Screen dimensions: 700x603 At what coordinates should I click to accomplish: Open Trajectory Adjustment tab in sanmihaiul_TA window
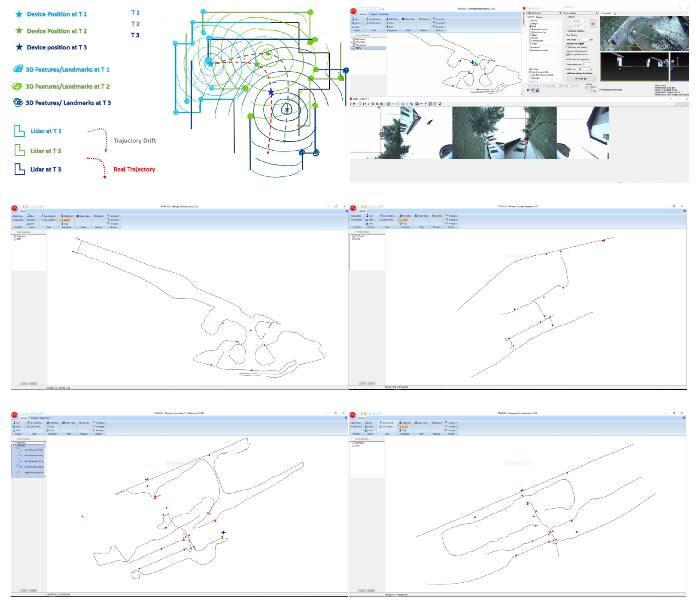click(x=40, y=418)
